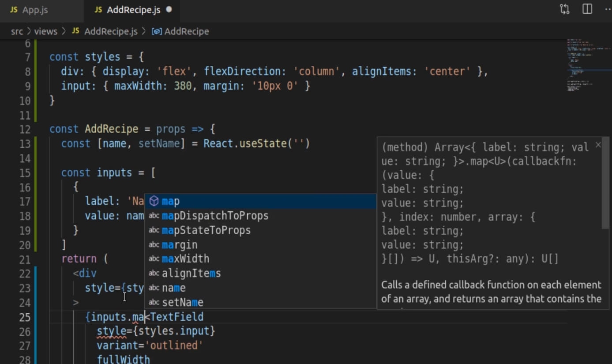
Task: Switch to the App.js tab
Action: coord(34,10)
